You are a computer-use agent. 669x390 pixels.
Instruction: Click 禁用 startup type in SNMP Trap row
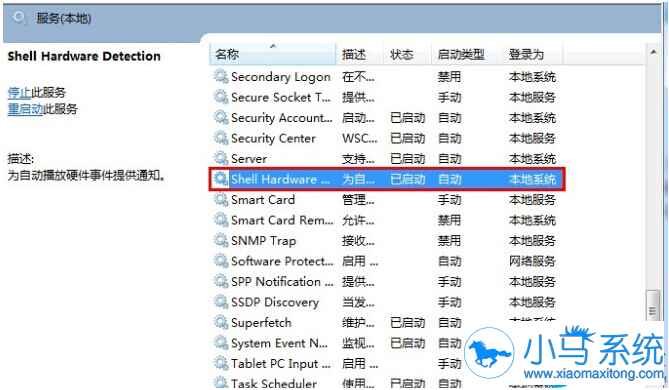(449, 241)
